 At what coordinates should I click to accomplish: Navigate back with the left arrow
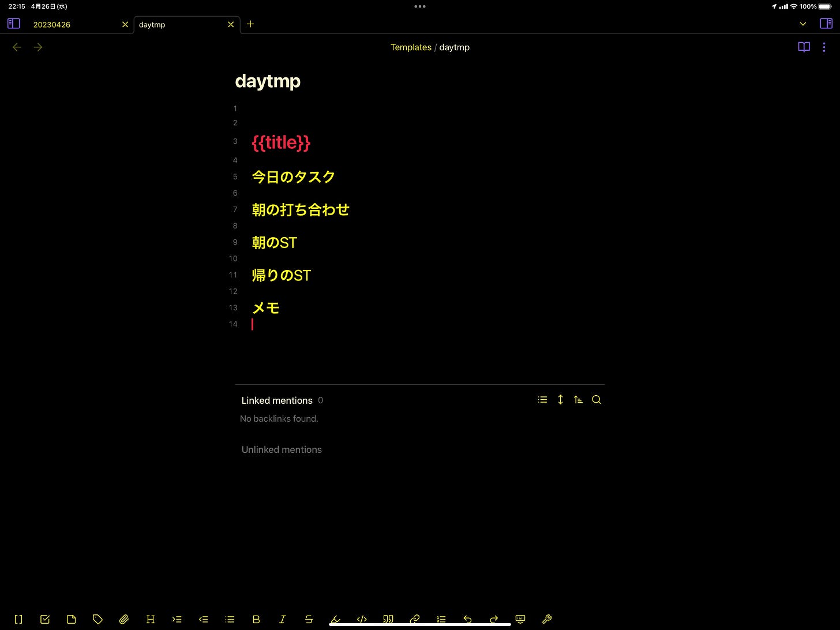click(x=17, y=47)
